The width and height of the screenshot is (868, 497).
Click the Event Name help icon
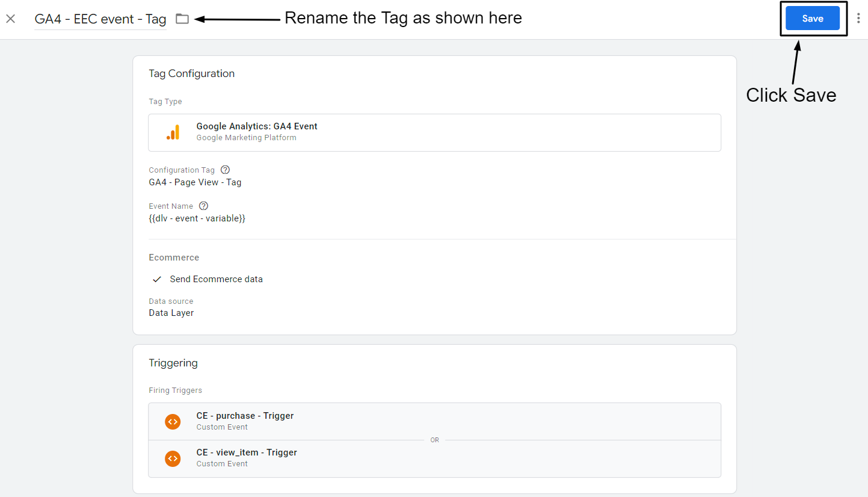tap(203, 205)
